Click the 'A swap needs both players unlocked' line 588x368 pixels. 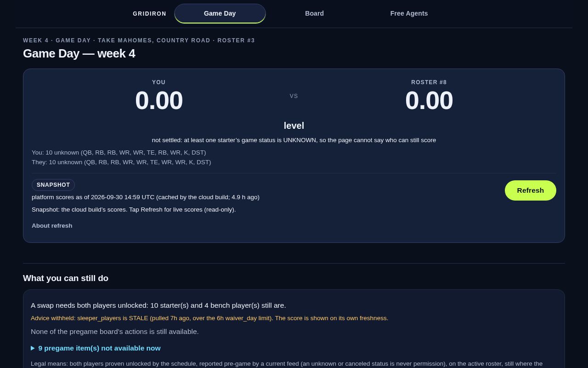[x=158, y=305]
